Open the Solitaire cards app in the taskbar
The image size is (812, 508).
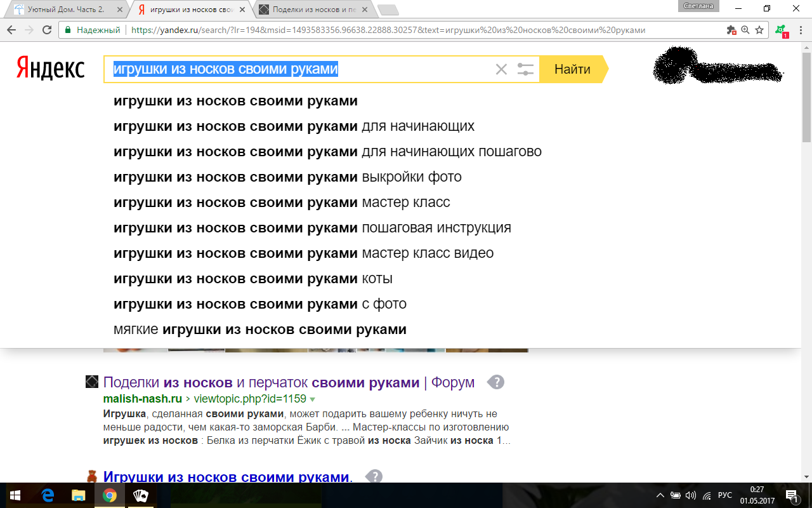point(140,495)
